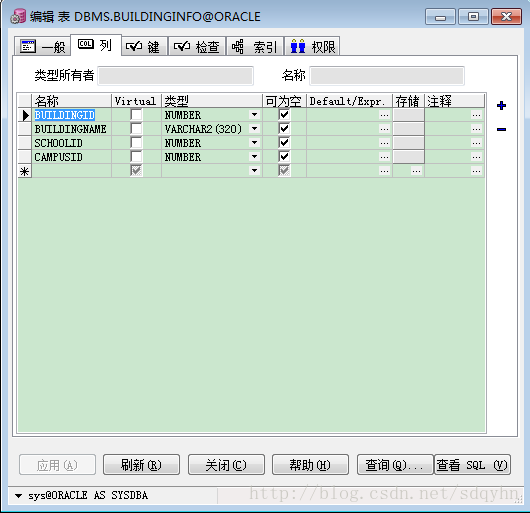Open Default/Expr editor for CAMPUSID row
530x513 pixels.
coord(384,157)
